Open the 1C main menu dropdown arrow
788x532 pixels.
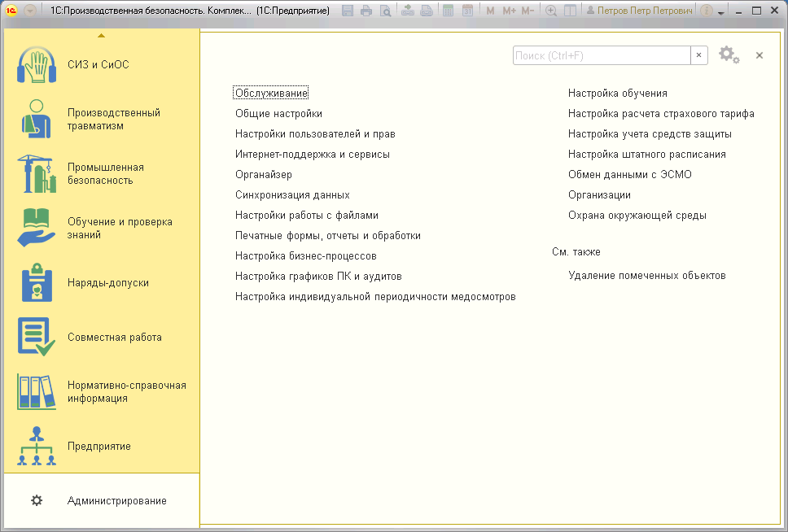[30, 11]
